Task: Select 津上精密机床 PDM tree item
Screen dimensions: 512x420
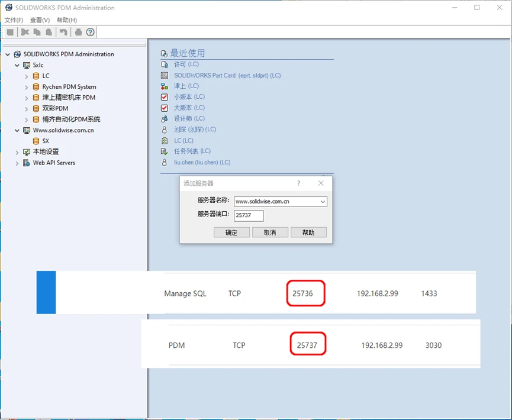Action: pos(69,98)
